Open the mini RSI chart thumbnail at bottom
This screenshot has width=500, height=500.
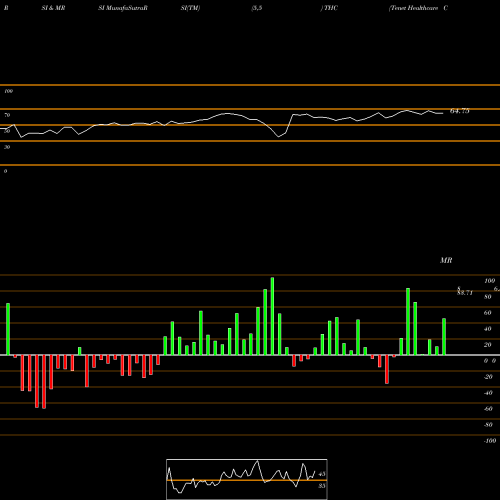(247, 479)
